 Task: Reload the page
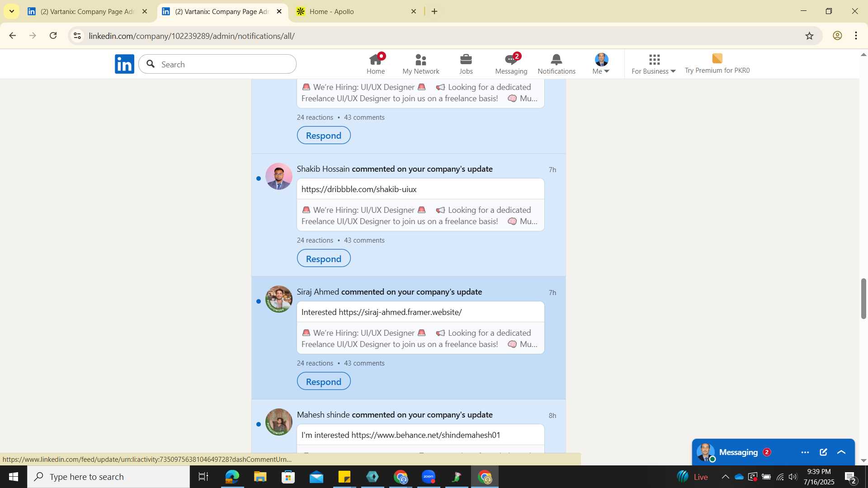53,36
